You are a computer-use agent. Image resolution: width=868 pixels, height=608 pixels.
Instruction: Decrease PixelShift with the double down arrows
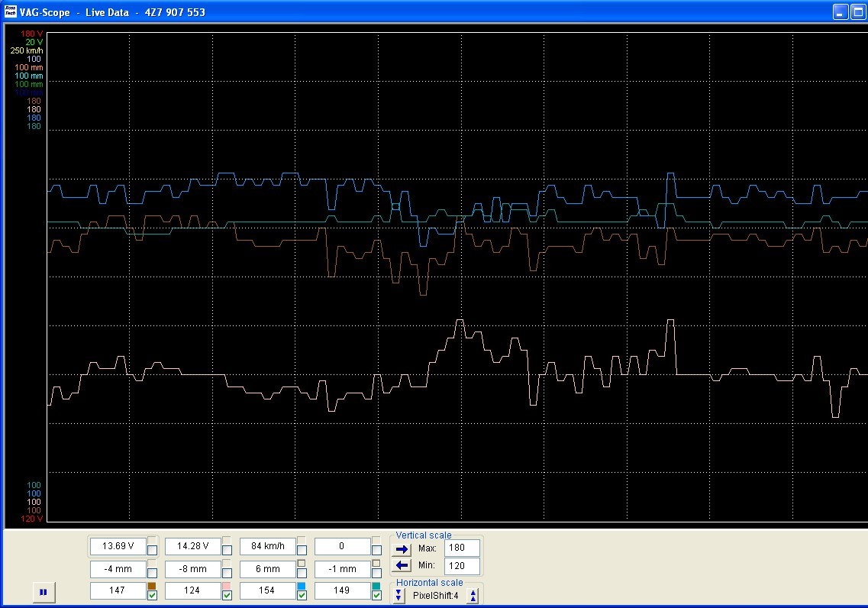point(399,596)
